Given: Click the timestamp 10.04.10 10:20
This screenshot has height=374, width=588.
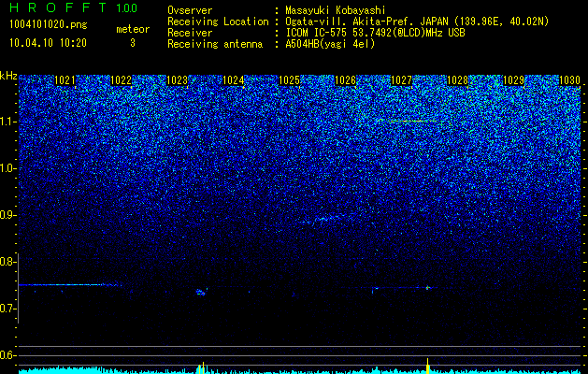Looking at the screenshot, I should [x=48, y=43].
